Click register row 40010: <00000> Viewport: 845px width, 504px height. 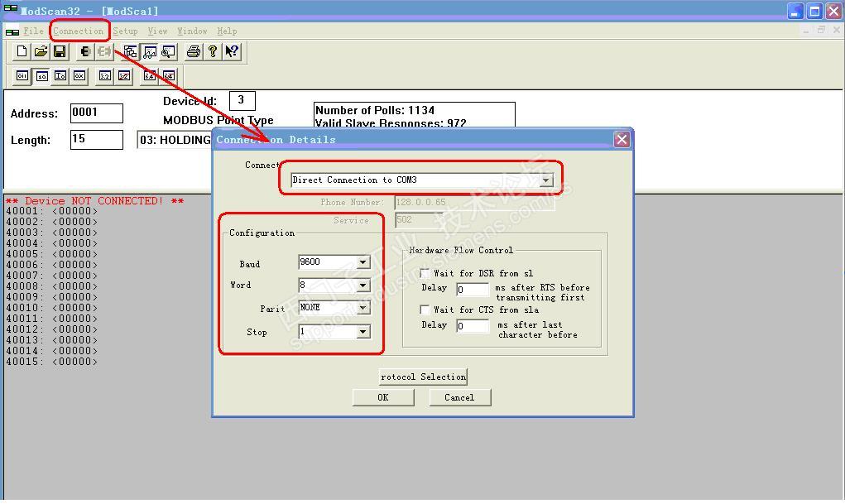pyautogui.click(x=52, y=309)
